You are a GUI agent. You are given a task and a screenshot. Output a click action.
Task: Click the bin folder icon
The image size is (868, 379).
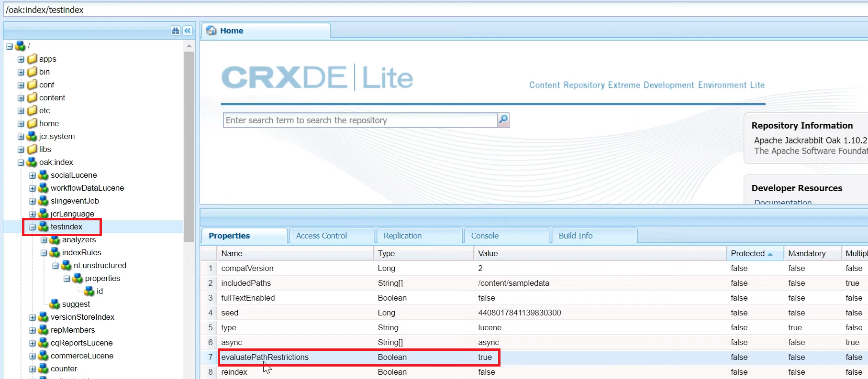coord(32,72)
